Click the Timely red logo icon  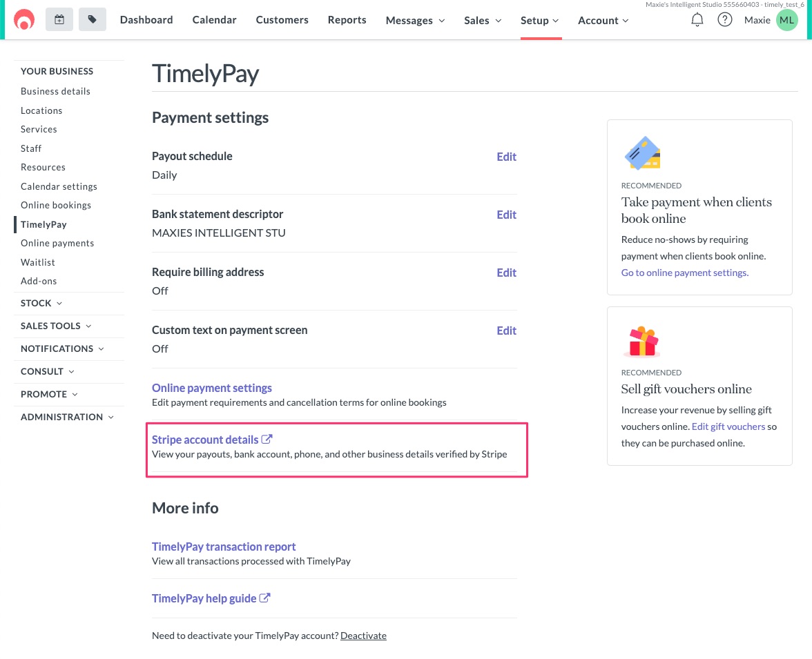tap(23, 20)
